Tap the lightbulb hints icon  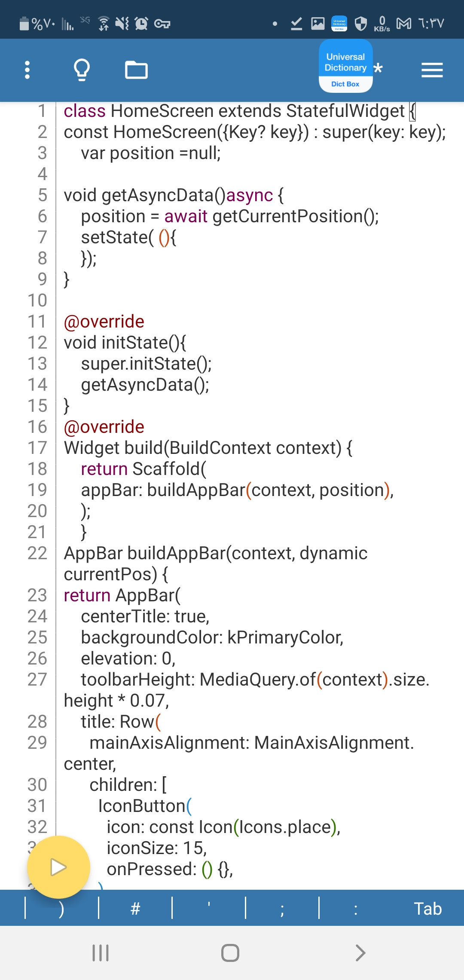pyautogui.click(x=82, y=70)
